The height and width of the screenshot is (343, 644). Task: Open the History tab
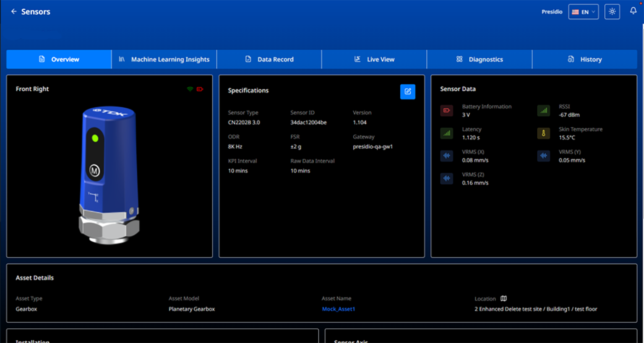(x=585, y=59)
